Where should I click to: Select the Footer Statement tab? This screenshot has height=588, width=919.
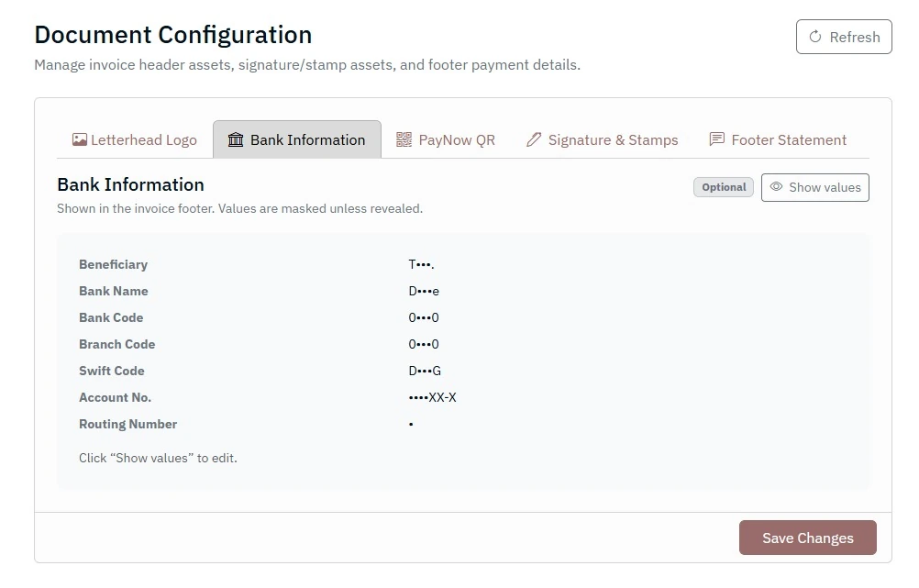coord(778,140)
